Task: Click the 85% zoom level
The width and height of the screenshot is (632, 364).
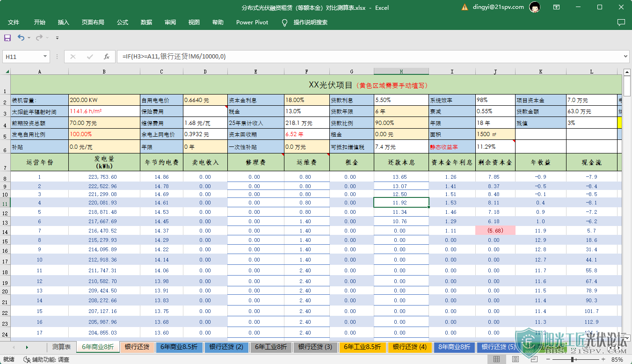Action: click(617, 359)
